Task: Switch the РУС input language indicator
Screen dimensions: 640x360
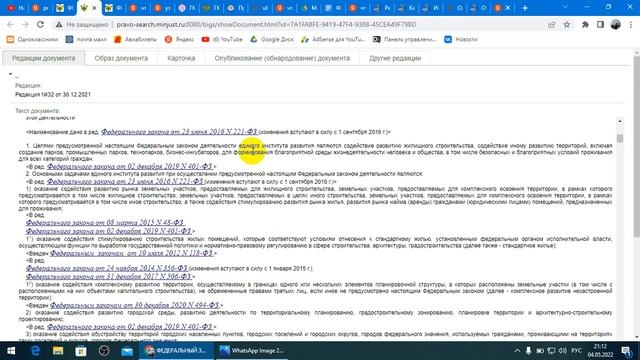Action: [576, 351]
